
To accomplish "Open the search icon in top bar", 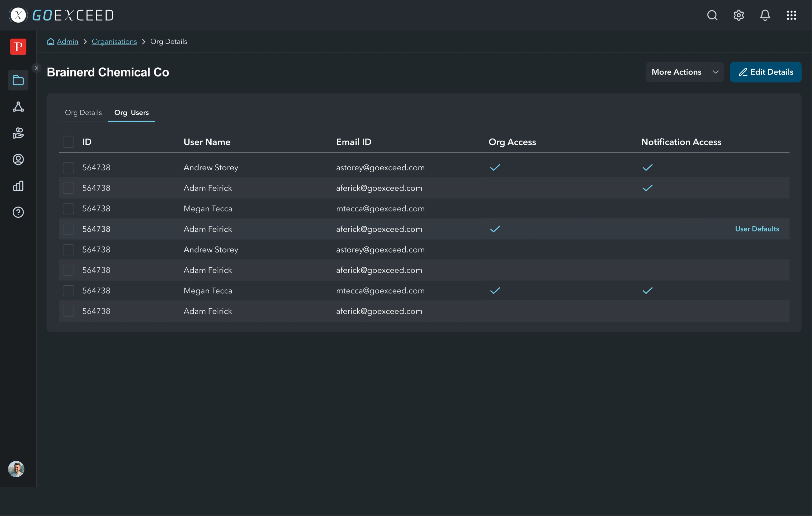I will point(712,15).
